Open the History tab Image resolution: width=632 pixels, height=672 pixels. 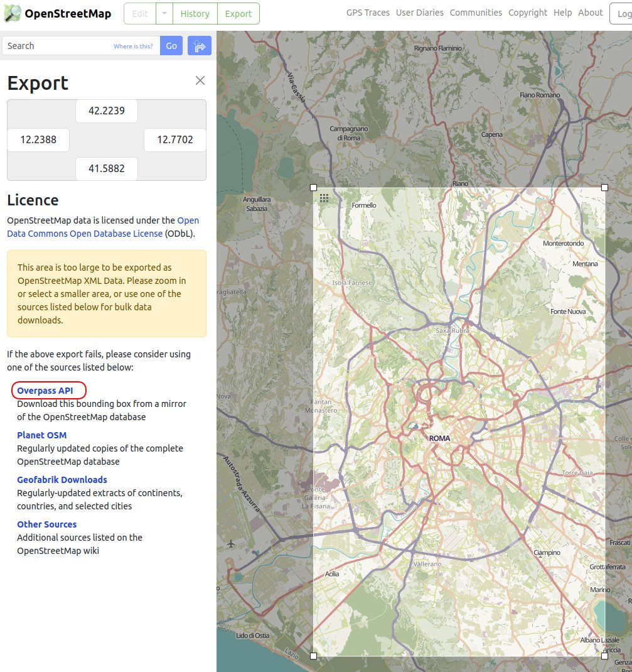coord(195,13)
